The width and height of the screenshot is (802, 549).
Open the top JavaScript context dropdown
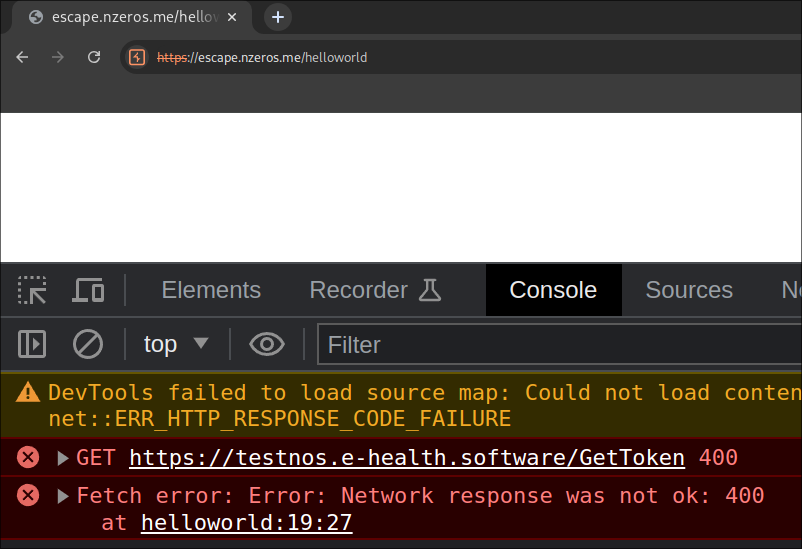pyautogui.click(x=176, y=345)
